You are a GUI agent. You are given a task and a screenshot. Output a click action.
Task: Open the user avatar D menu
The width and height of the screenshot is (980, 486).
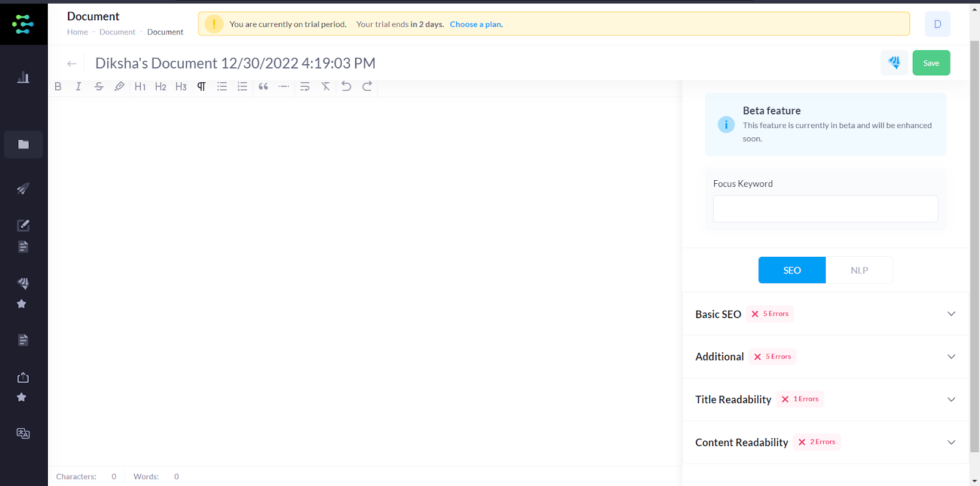pyautogui.click(x=938, y=24)
